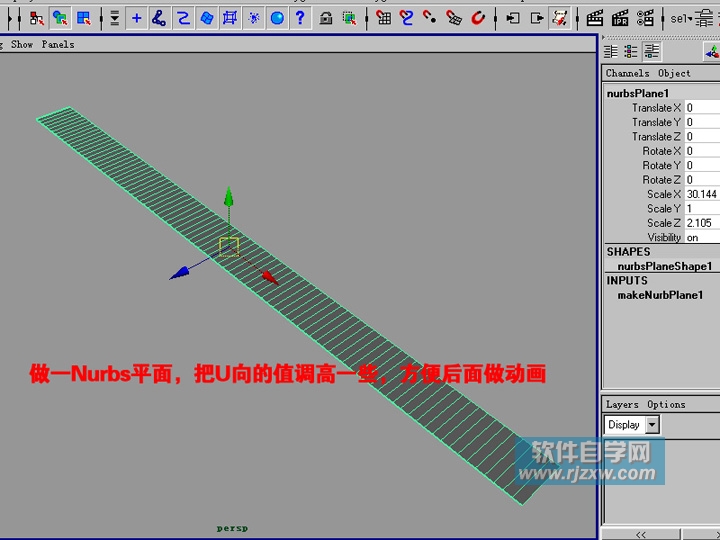Click the blue Z-axis move handle
Image resolution: width=720 pixels, height=540 pixels.
[x=179, y=273]
